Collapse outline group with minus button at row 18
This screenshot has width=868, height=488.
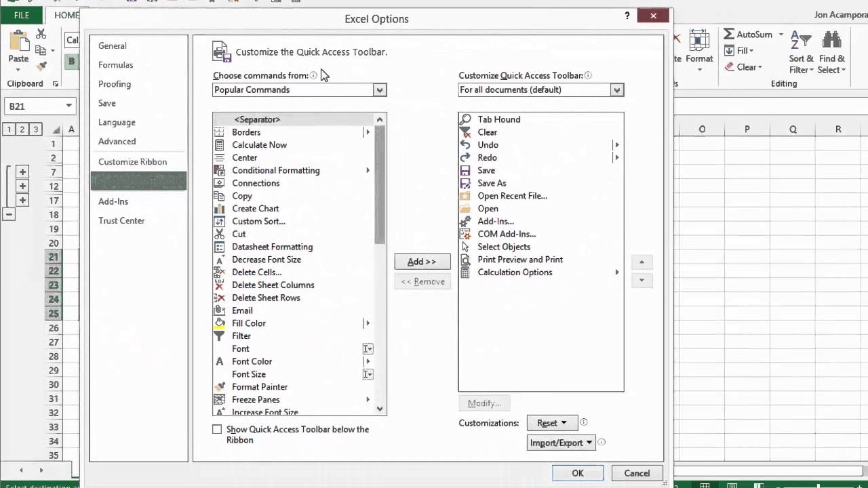click(x=9, y=215)
